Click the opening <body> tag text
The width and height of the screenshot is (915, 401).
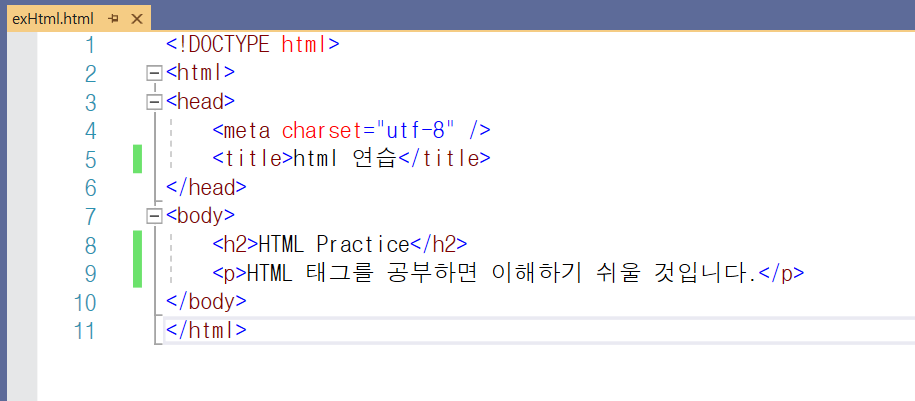pos(200,216)
